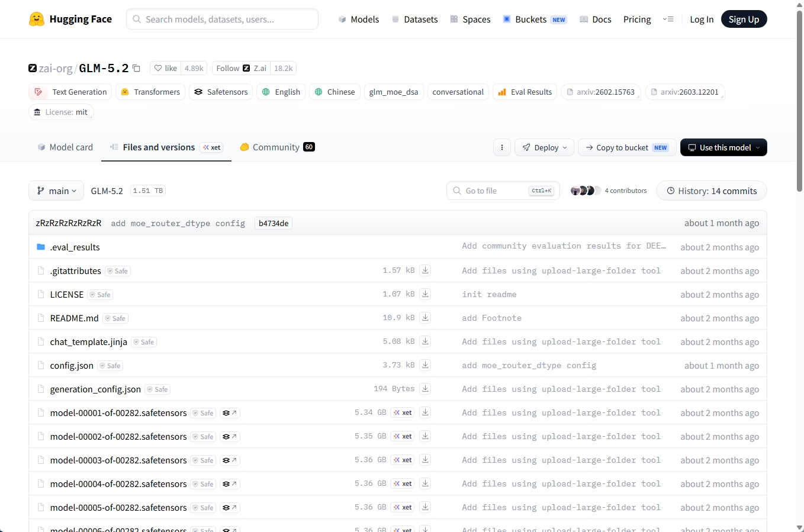Expand the main branch selector
This screenshot has width=804, height=532.
click(56, 191)
